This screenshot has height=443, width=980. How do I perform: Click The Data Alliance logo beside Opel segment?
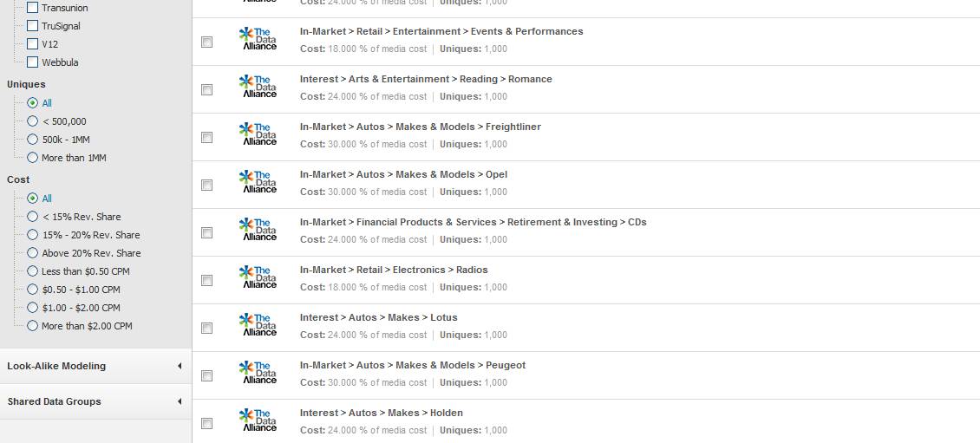point(258,182)
